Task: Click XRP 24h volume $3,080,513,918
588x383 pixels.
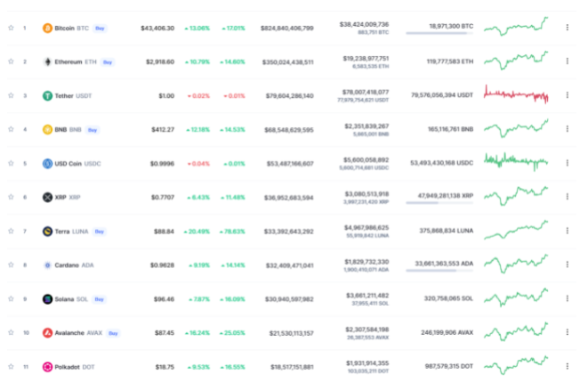Action: [366, 194]
